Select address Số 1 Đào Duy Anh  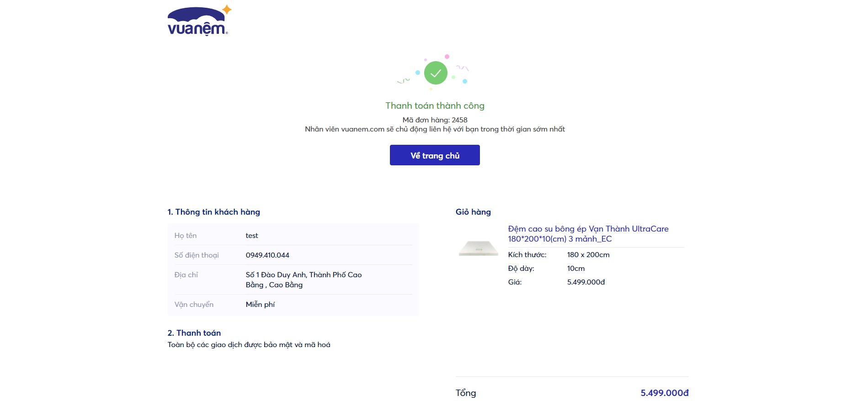coord(304,280)
